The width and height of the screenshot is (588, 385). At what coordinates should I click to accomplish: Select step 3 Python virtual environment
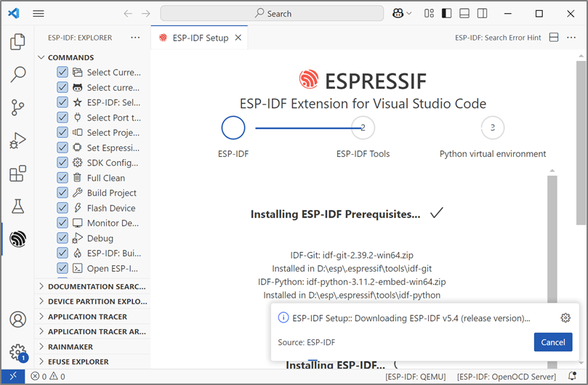492,127
